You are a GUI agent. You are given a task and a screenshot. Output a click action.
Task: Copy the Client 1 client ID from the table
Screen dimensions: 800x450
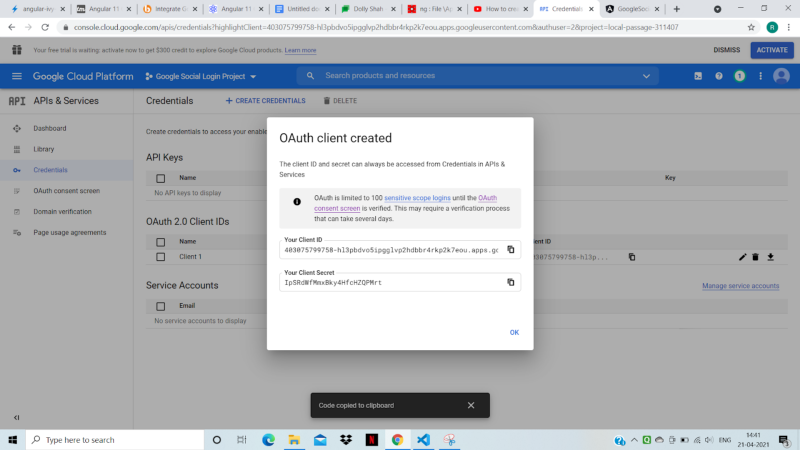coord(632,257)
